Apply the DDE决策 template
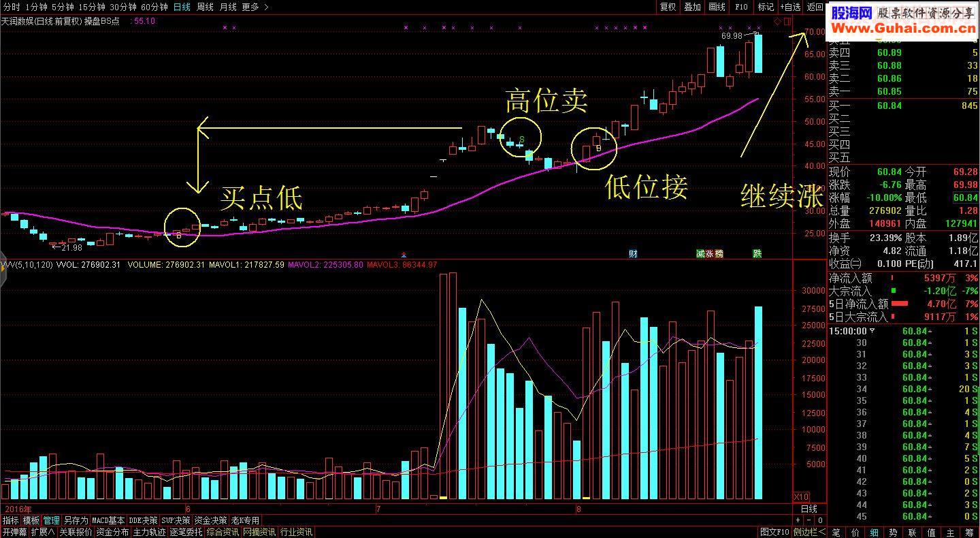Viewport: 980px width, 538px height. 144,520
